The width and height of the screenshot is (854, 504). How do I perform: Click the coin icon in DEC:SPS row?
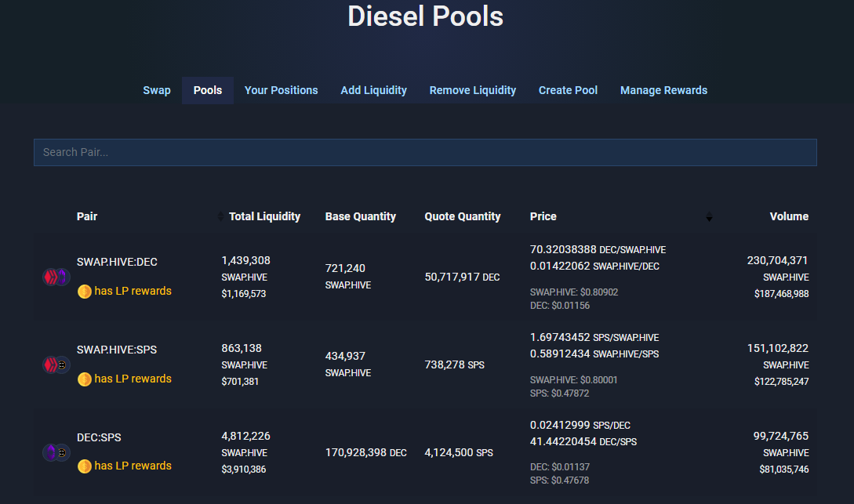85,466
